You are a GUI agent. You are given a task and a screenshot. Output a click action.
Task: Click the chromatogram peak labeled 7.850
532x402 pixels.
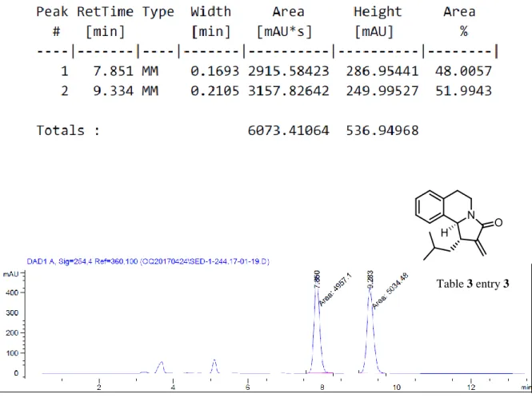pyautogui.click(x=317, y=328)
